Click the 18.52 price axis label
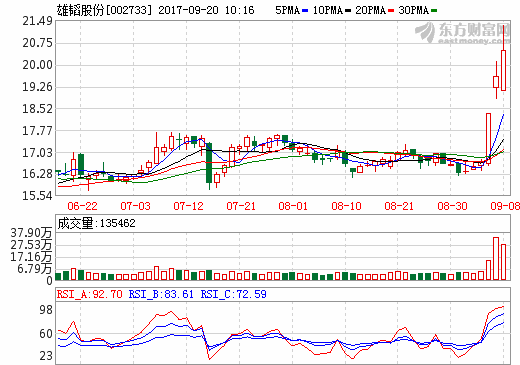Screen dimensions: 520x365 [x=37, y=109]
